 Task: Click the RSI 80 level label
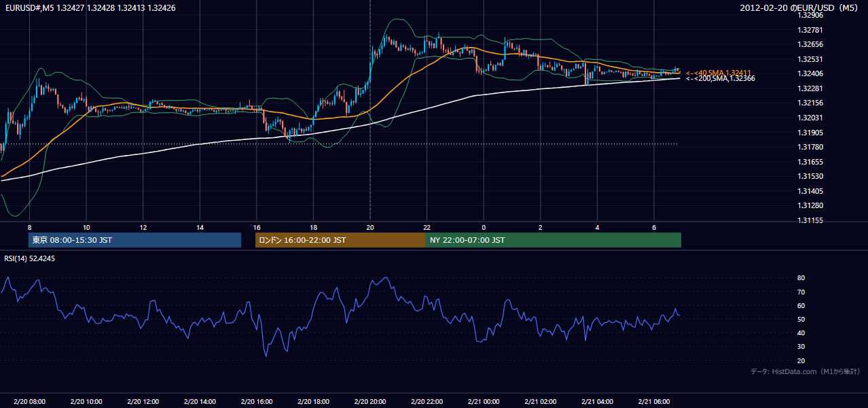tap(801, 278)
